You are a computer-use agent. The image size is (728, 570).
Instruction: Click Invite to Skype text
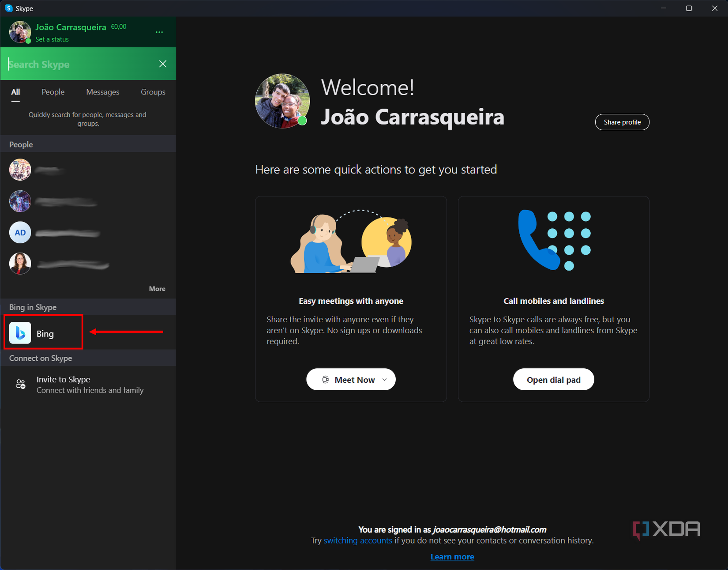tap(63, 379)
